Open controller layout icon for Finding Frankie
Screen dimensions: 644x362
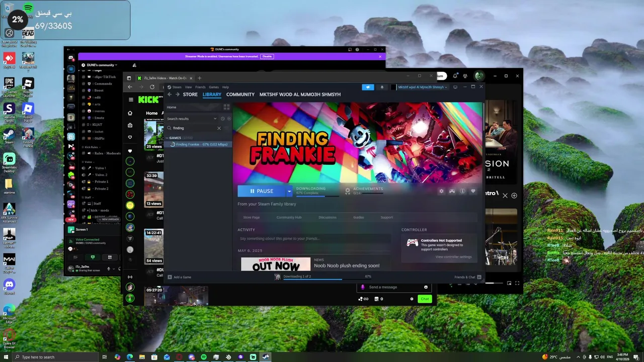tap(452, 191)
